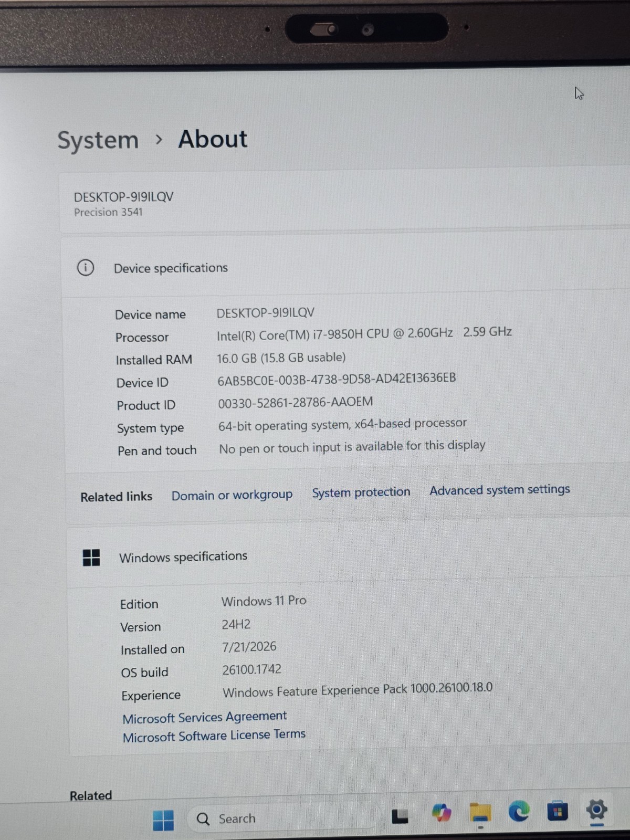The height and width of the screenshot is (840, 630).
Task: Click the Settings gear taskbar icon
Action: pos(596,810)
